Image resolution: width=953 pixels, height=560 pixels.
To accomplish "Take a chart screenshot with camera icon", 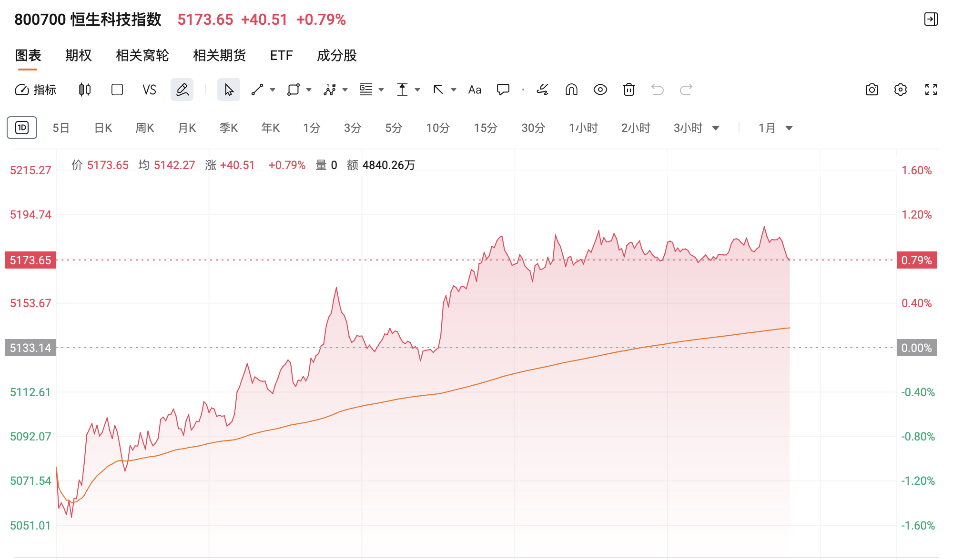I will click(872, 90).
